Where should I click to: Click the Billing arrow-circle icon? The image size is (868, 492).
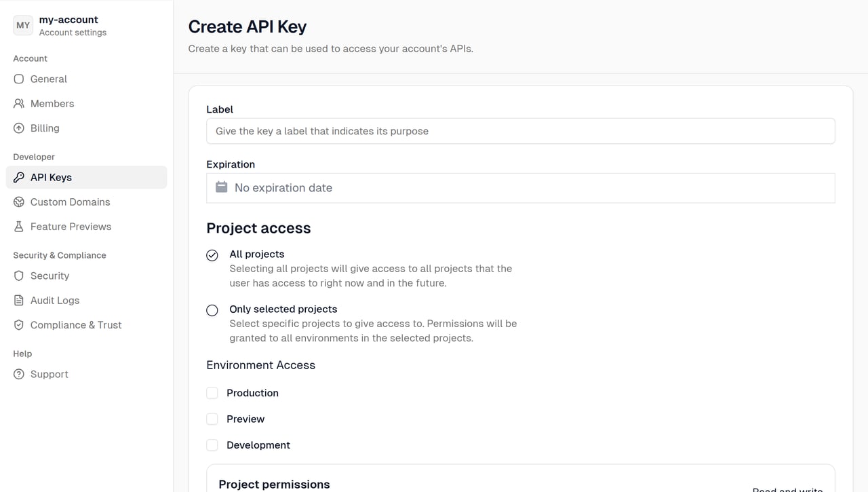coord(19,128)
